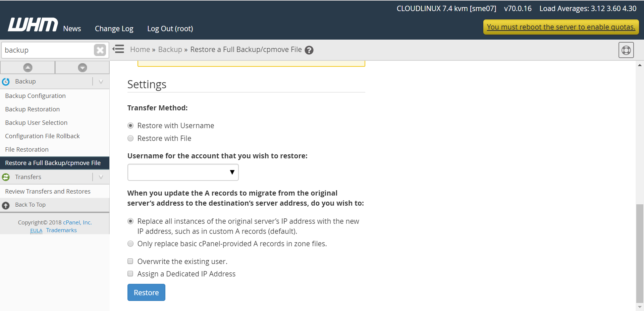Click the WHM logo
This screenshot has height=311, width=644.
tap(33, 25)
